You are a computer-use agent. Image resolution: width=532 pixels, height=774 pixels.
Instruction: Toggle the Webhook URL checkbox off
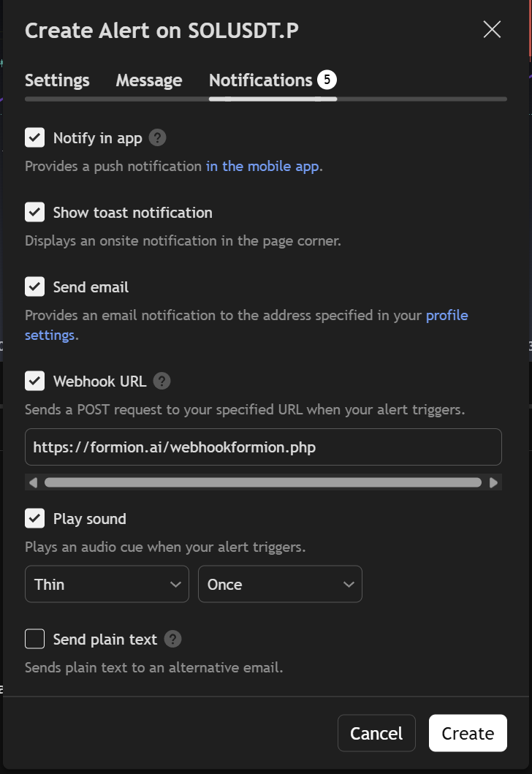[35, 381]
